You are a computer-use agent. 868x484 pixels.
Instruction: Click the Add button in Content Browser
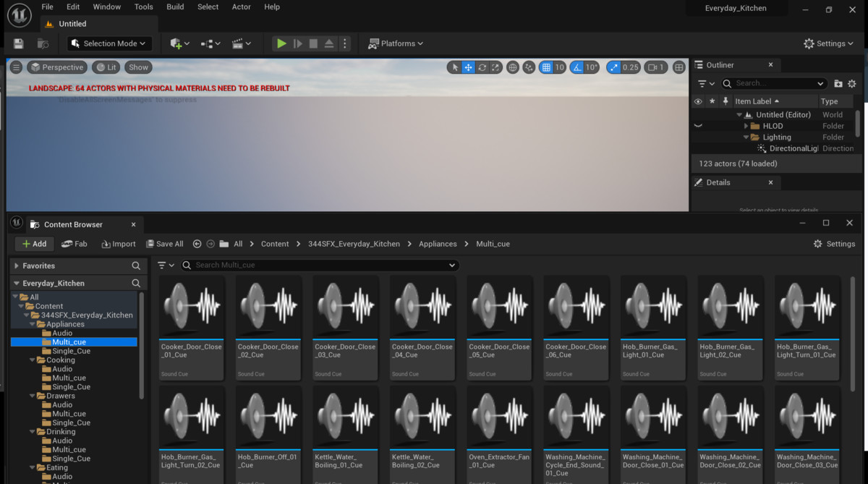coord(34,244)
